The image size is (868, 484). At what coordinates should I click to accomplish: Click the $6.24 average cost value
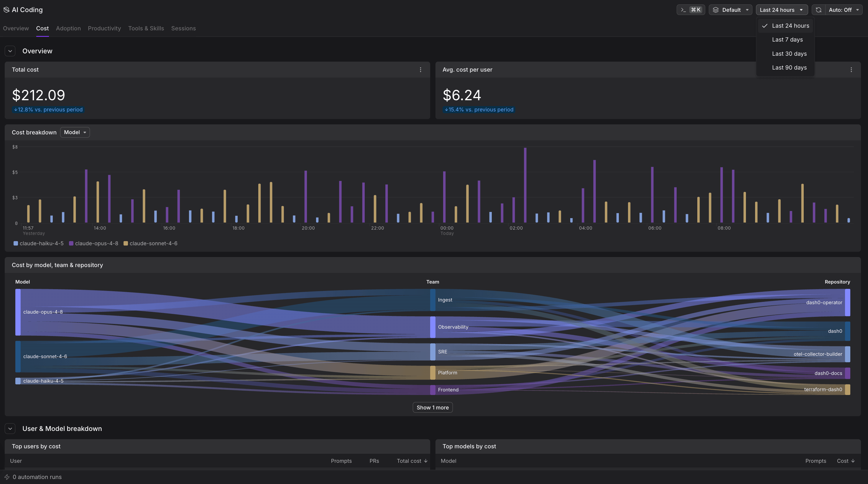[x=462, y=95]
